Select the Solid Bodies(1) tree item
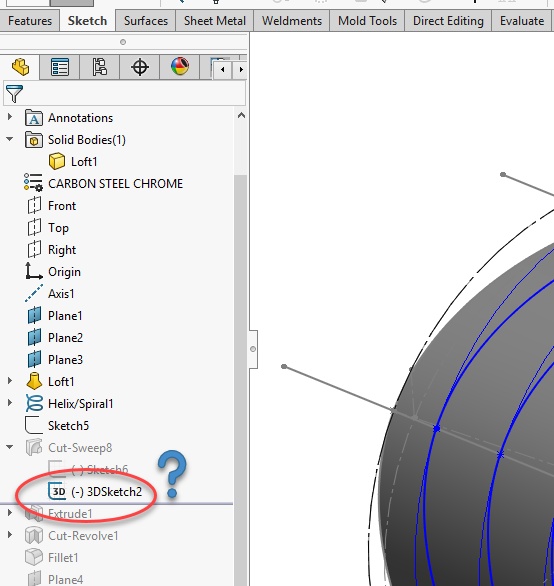The height and width of the screenshot is (586, 554). click(87, 140)
